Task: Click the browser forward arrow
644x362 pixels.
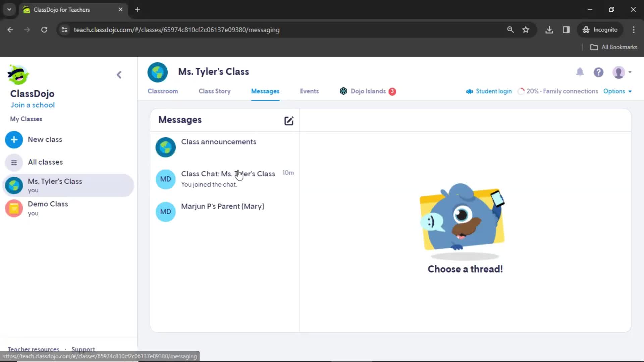Action: point(27,30)
